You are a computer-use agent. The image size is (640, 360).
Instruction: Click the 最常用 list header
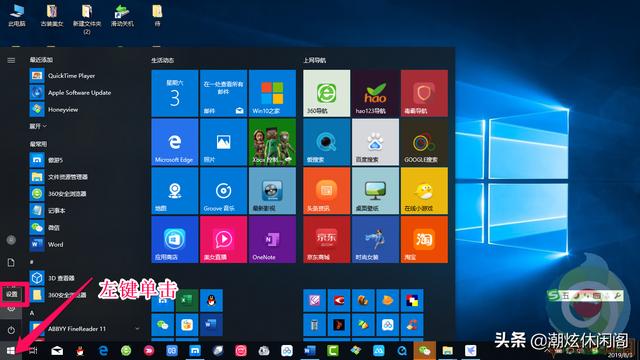tap(38, 144)
